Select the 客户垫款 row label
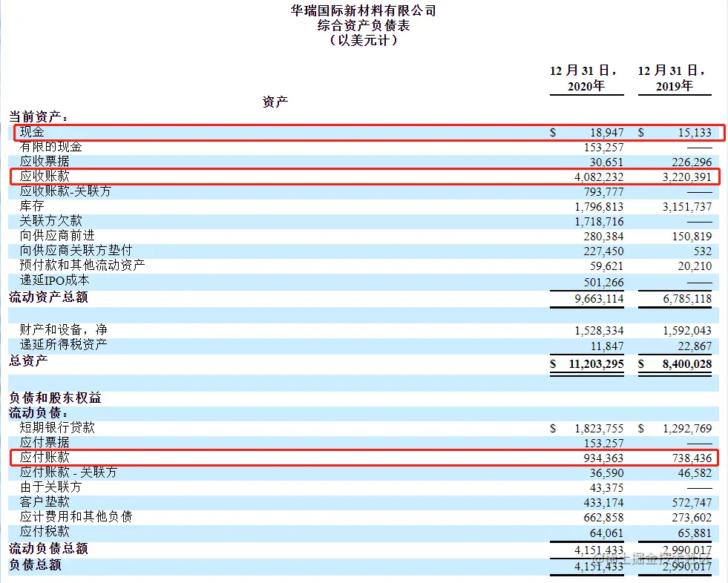 point(45,501)
